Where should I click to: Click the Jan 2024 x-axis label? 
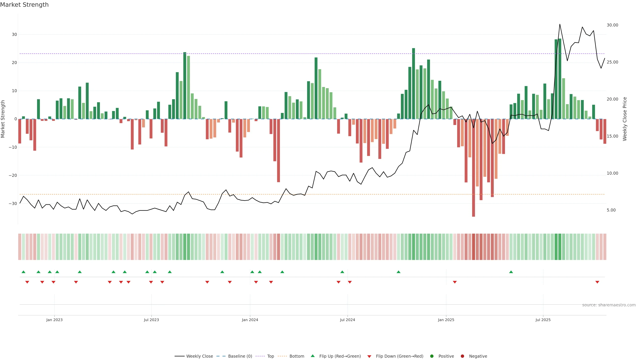point(250,320)
